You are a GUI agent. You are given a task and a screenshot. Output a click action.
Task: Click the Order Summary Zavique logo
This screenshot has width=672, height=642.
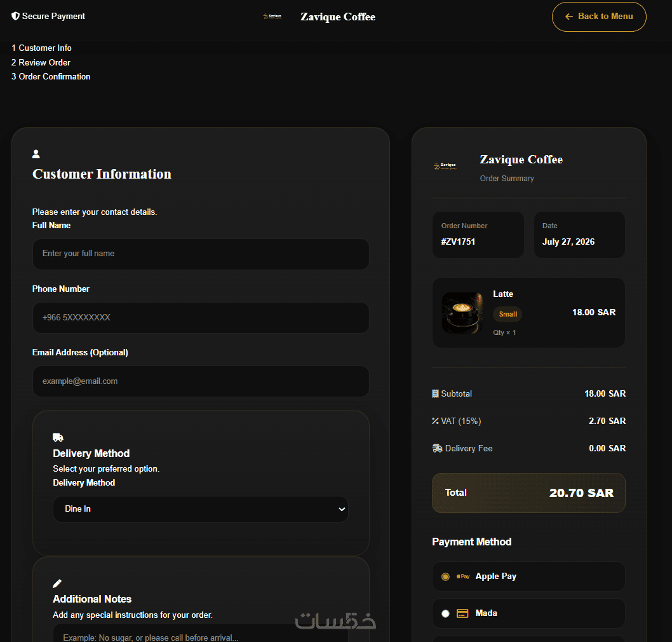point(445,166)
